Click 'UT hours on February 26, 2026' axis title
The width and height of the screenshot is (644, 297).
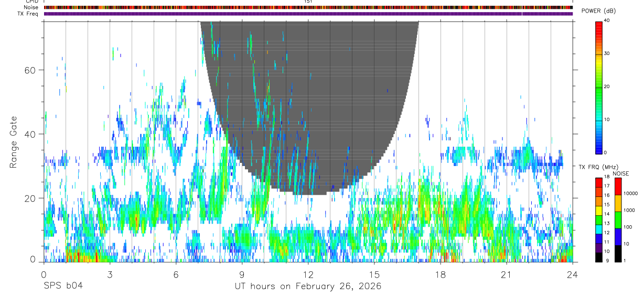pos(308,287)
